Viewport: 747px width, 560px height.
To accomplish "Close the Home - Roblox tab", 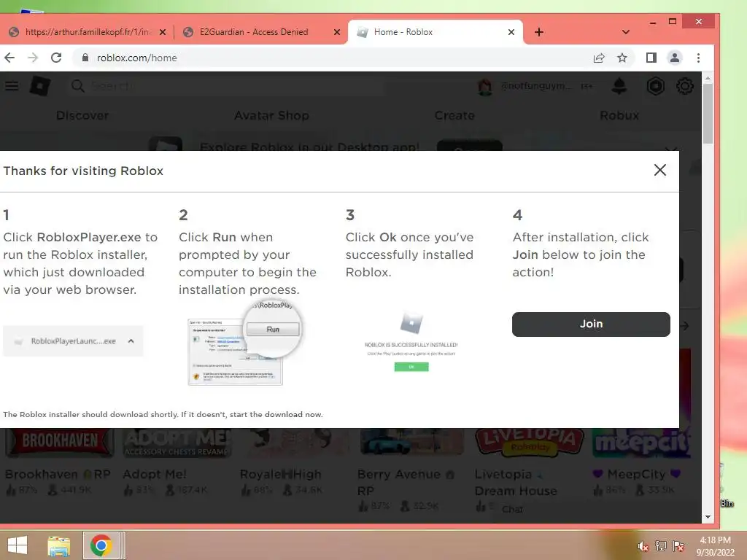I will [x=511, y=32].
